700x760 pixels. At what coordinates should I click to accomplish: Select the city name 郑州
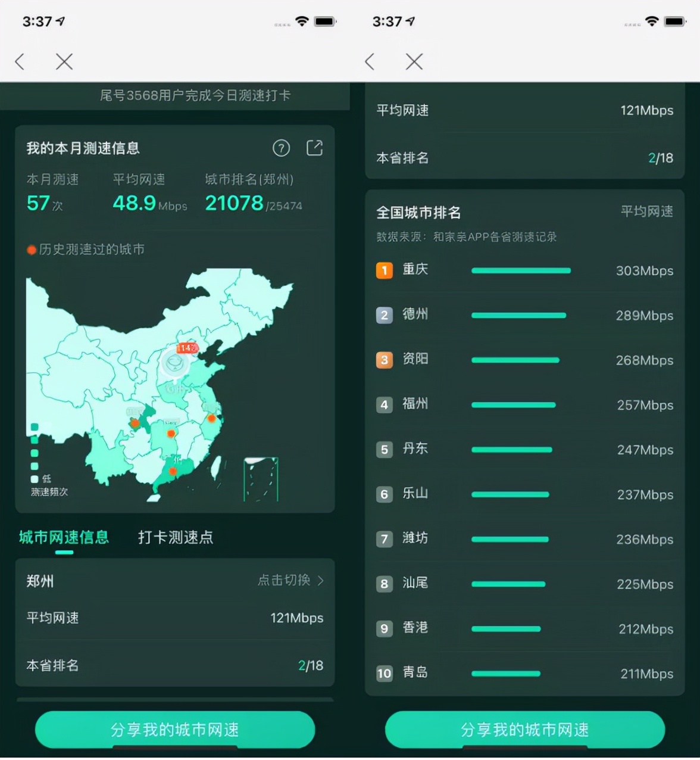pyautogui.click(x=39, y=581)
